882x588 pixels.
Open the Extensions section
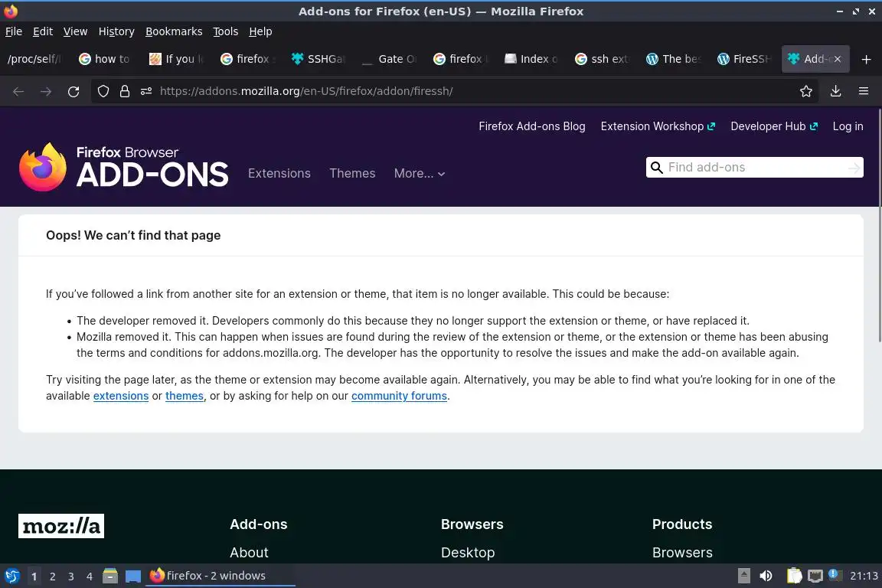pyautogui.click(x=279, y=173)
